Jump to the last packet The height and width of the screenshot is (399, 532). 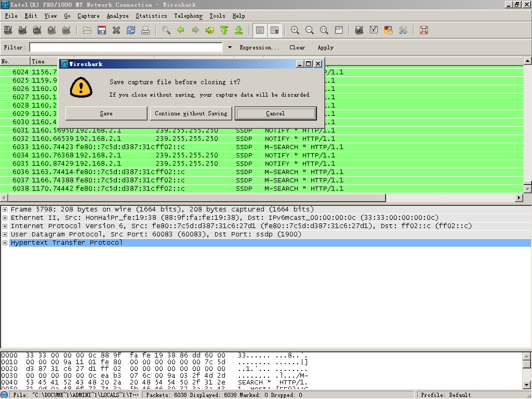coord(239,30)
